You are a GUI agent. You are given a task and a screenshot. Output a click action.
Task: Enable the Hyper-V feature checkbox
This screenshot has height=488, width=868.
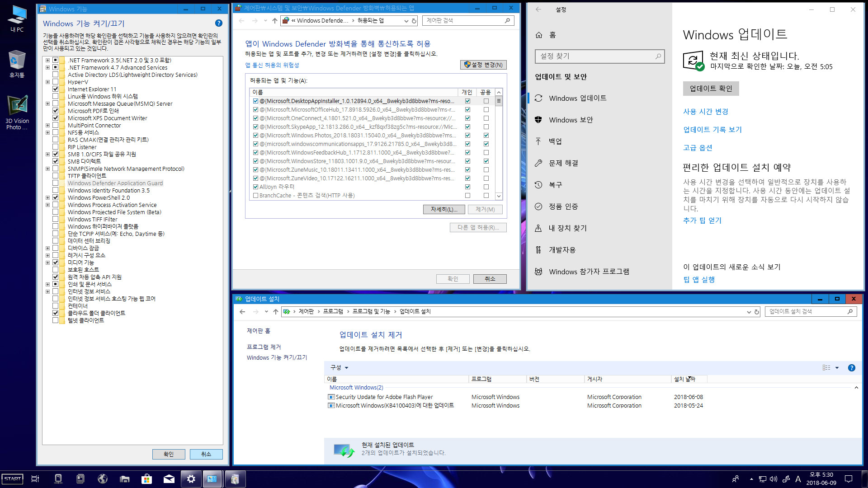(x=56, y=82)
